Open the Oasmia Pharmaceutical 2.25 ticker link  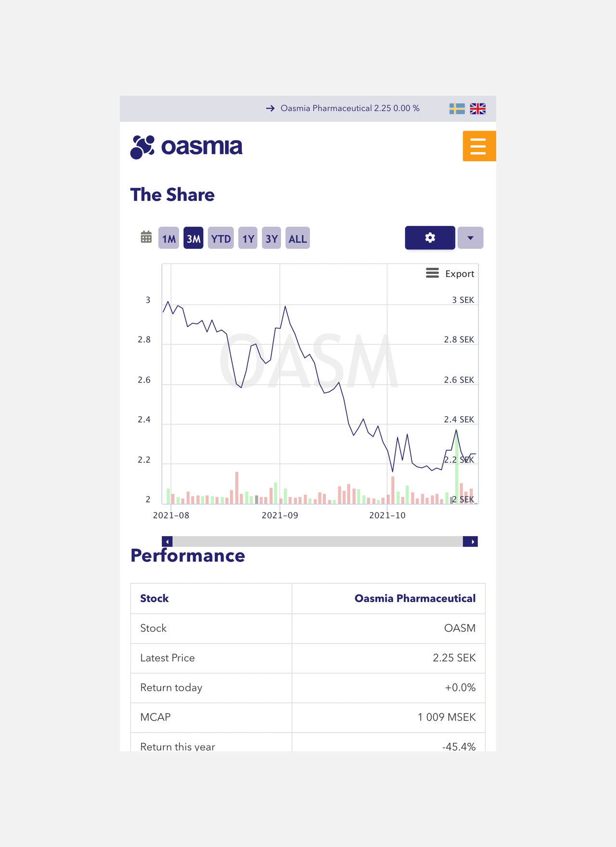click(x=350, y=108)
